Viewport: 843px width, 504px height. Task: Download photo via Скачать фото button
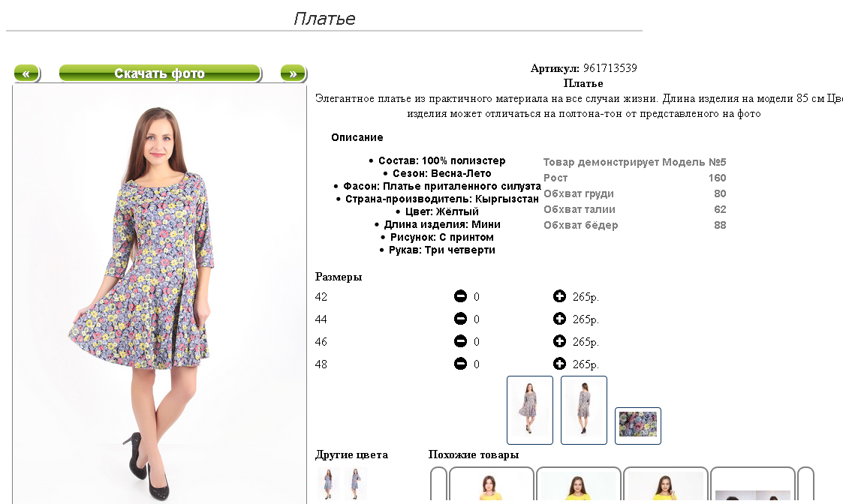(x=160, y=73)
